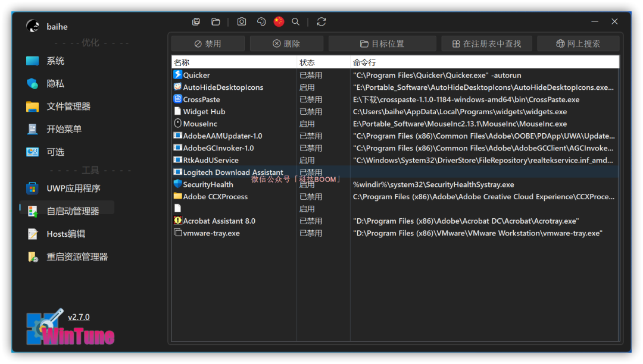Select the SecurityHealth entry

tap(395, 184)
